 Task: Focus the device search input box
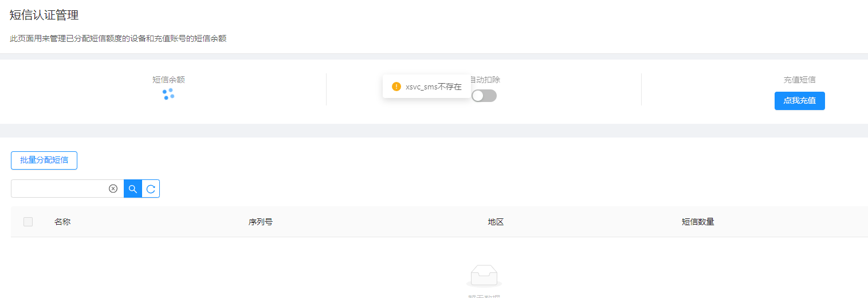pos(59,189)
